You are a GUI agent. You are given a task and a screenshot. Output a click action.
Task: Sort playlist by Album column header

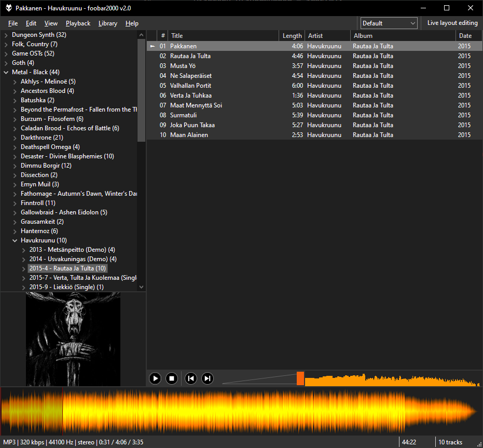(x=403, y=36)
